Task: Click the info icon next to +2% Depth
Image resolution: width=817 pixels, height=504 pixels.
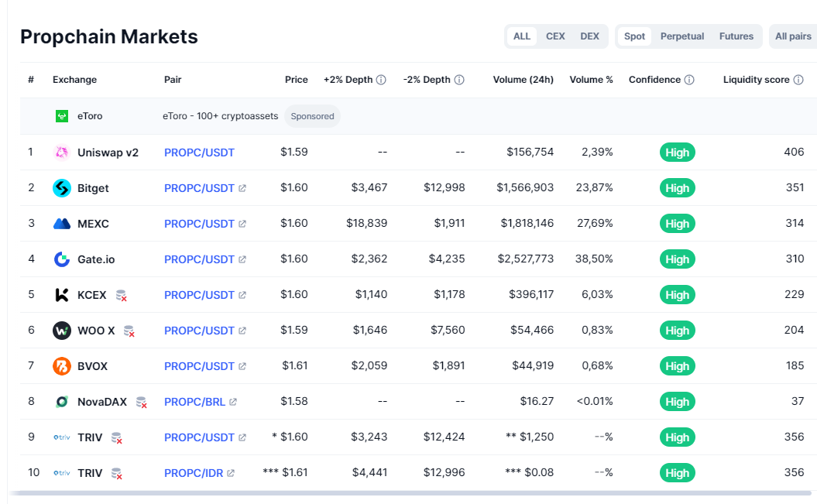Action: point(381,80)
